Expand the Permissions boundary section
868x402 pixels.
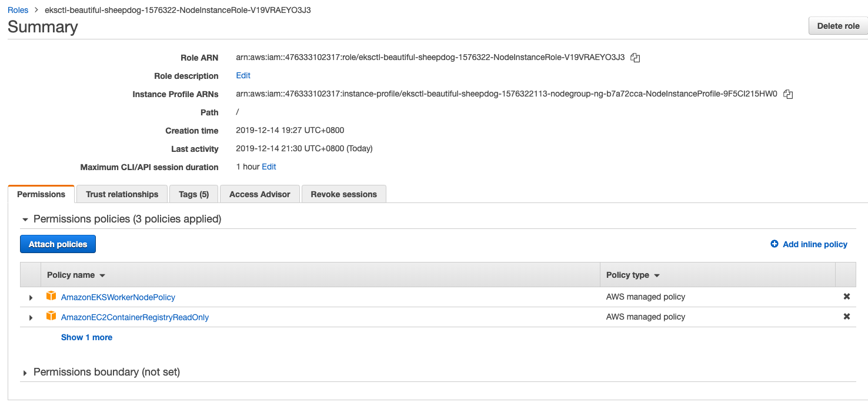click(x=25, y=373)
